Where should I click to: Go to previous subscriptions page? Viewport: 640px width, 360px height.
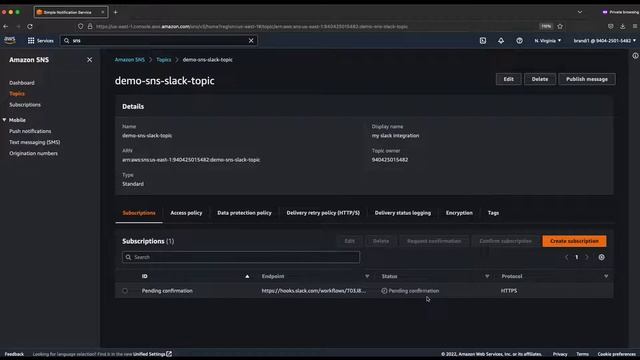[567, 258]
